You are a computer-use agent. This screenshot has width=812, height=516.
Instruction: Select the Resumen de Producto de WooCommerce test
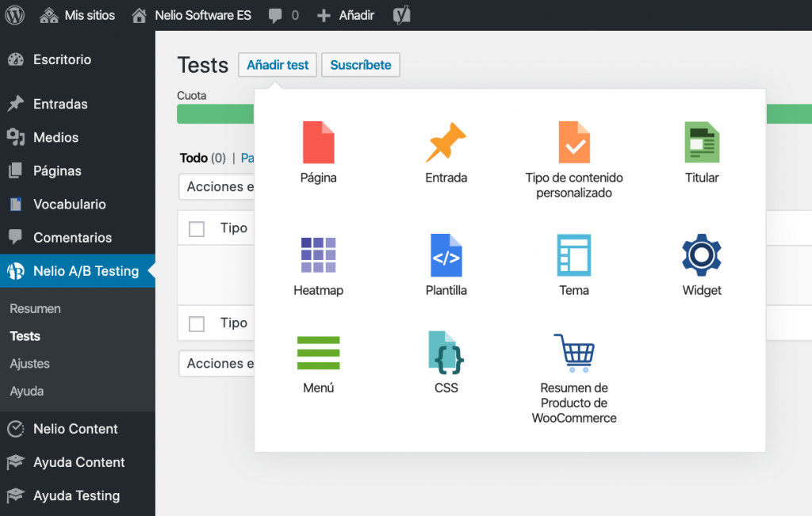click(573, 351)
